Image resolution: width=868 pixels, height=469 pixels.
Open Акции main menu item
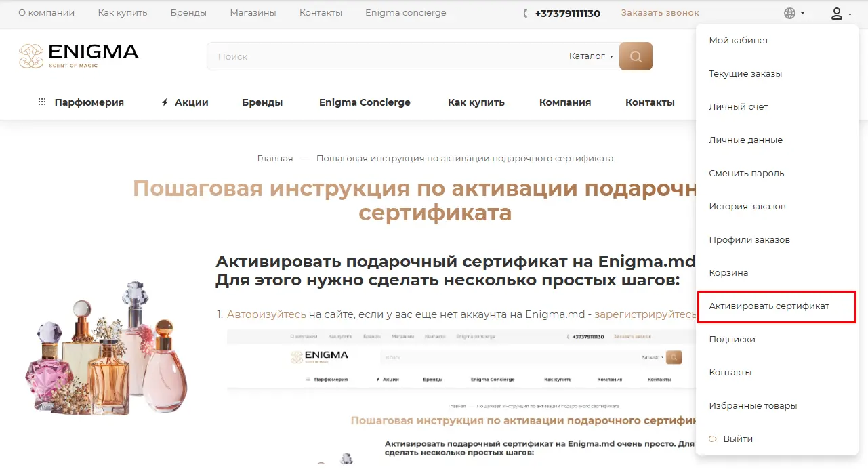(192, 102)
